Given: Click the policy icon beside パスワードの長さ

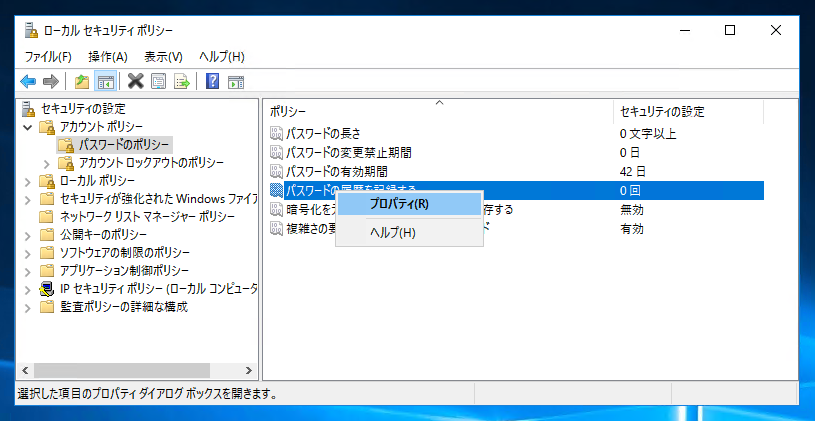Looking at the screenshot, I should pyautogui.click(x=276, y=134).
